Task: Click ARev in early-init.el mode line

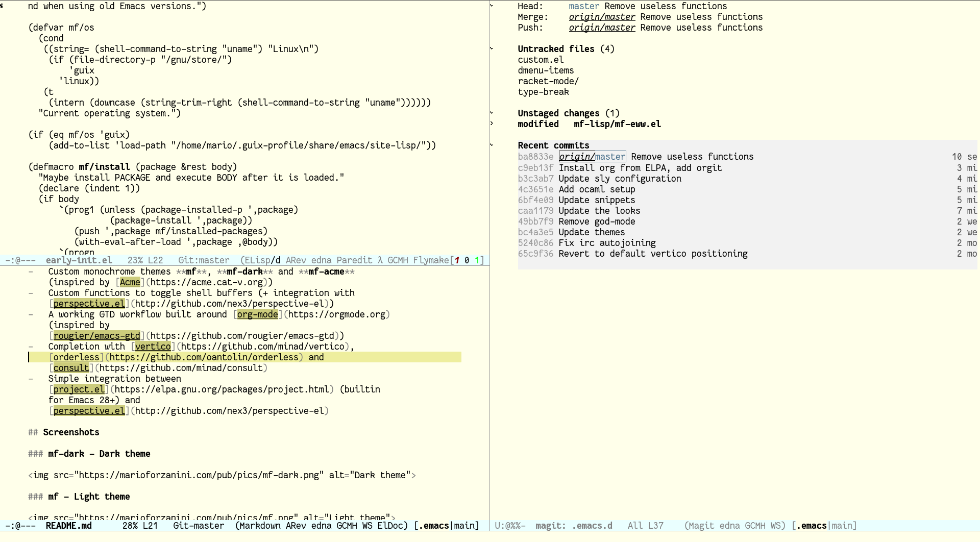Action: [296, 260]
